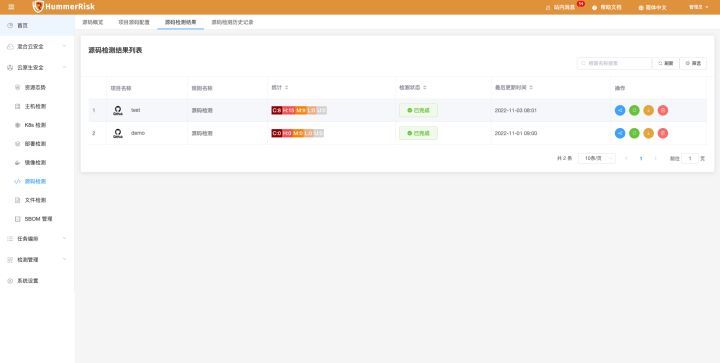Viewport: 720px width, 363px height.
Task: Click the HummerRisk shield logo
Action: [38, 6]
